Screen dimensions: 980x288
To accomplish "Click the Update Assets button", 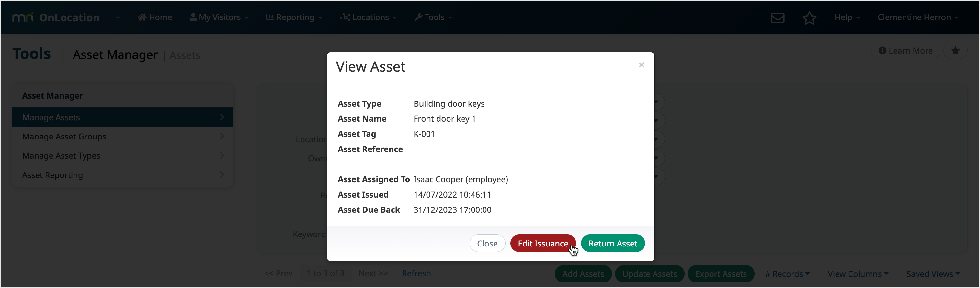I will (649, 274).
